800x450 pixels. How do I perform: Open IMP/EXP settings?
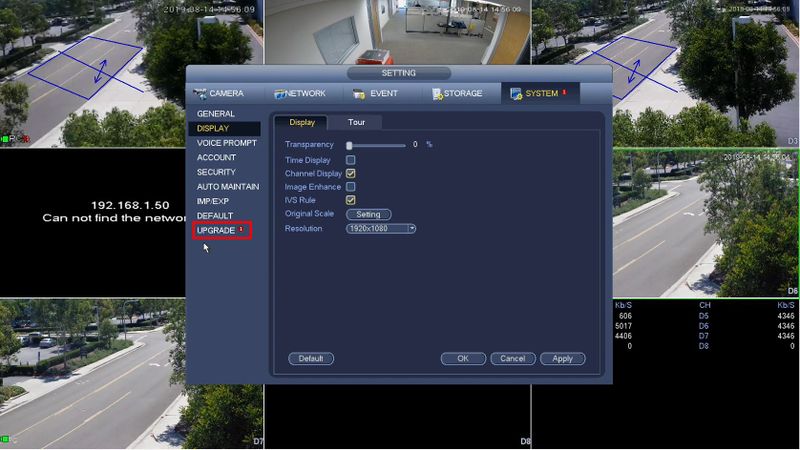click(213, 202)
